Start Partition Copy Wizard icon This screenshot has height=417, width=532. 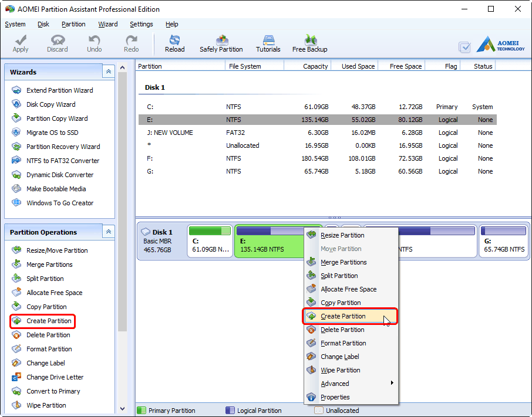coord(16,118)
